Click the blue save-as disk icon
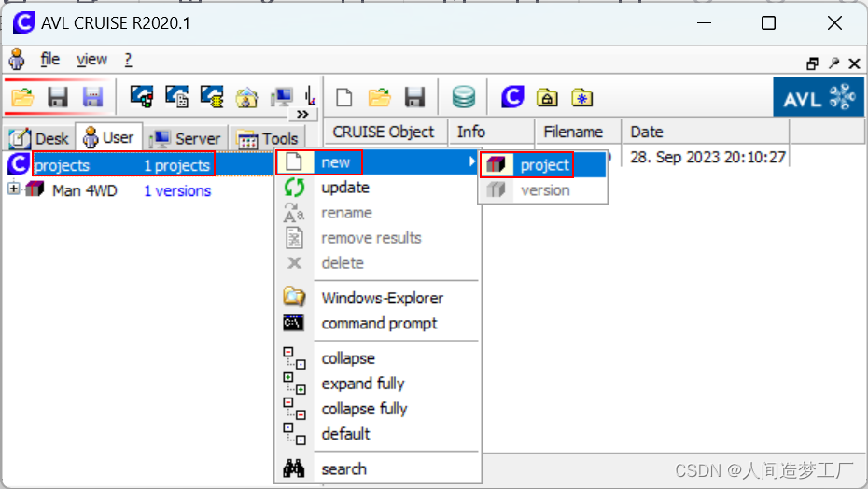Viewport: 868px width, 489px height. (92, 97)
